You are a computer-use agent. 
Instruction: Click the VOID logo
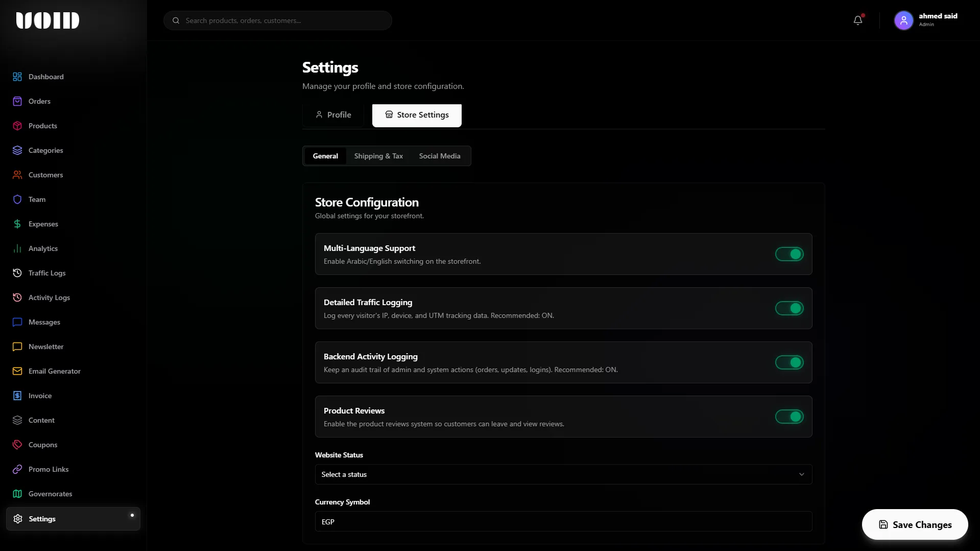tap(47, 20)
